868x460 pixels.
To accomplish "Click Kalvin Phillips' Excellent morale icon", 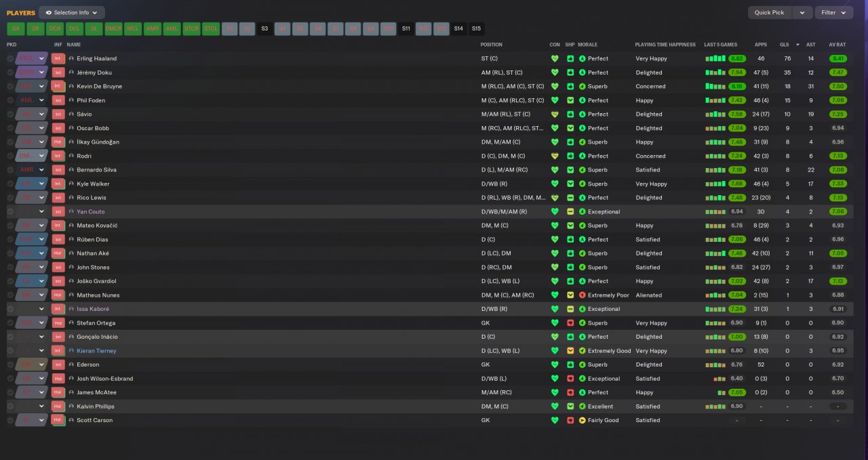I will (582, 406).
